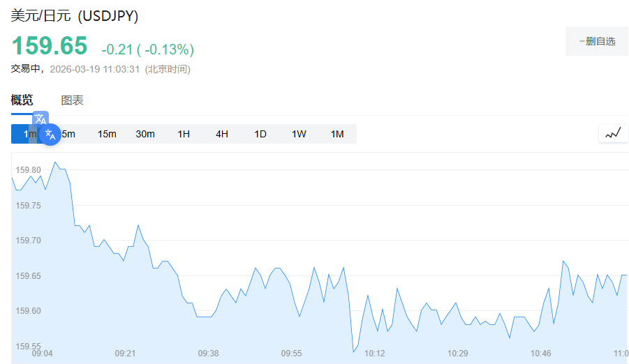629x364 pixels.
Task: Switch to the 5m interval
Action: click(x=70, y=134)
